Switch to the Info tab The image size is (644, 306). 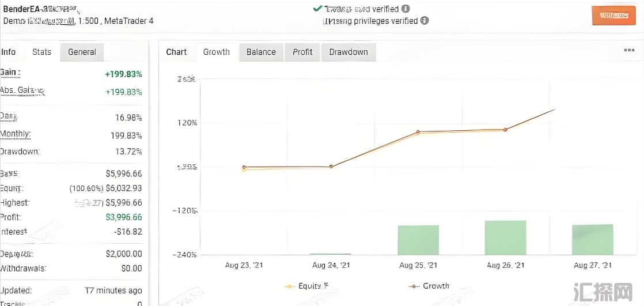9,52
